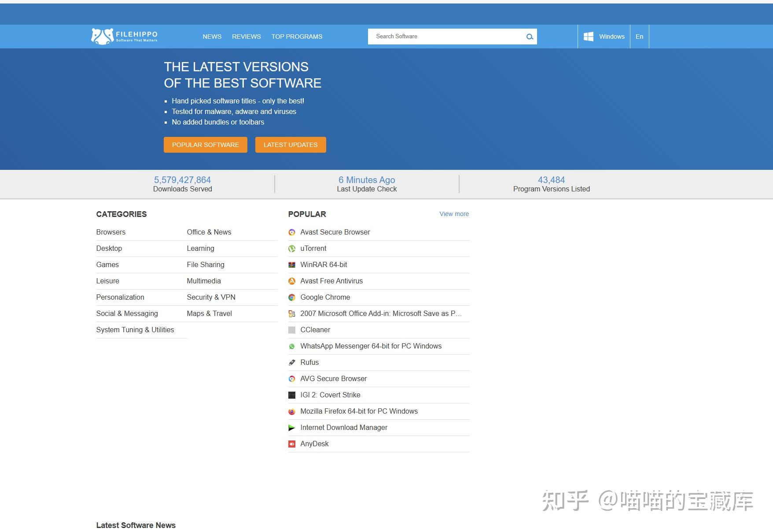Click the Microsoft Office Add-in icon

(292, 314)
